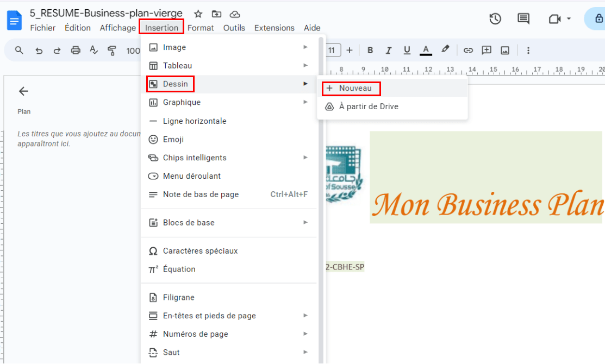Toggle bold formatting
This screenshot has height=364, width=605.
(x=370, y=50)
